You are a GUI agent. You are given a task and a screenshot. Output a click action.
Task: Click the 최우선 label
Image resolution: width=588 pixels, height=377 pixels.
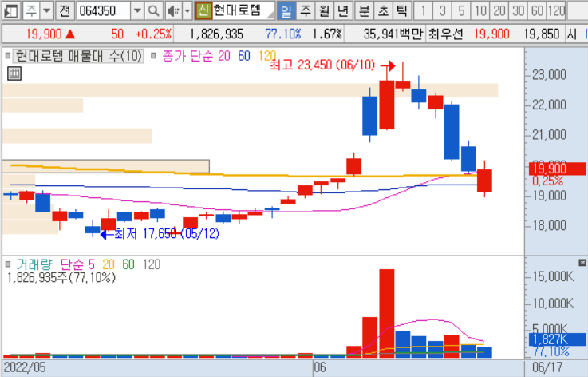tap(446, 34)
